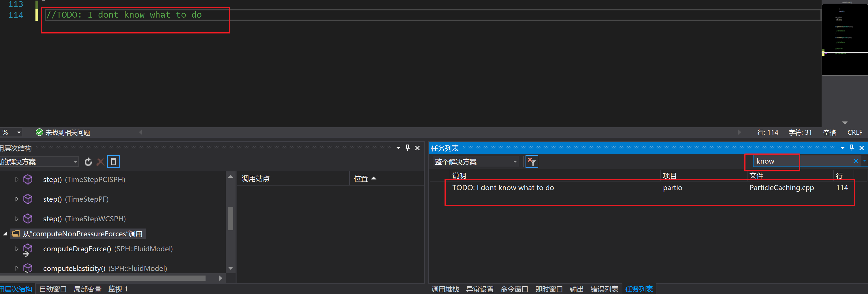Click the 空格 indentation indicator

[x=829, y=132]
